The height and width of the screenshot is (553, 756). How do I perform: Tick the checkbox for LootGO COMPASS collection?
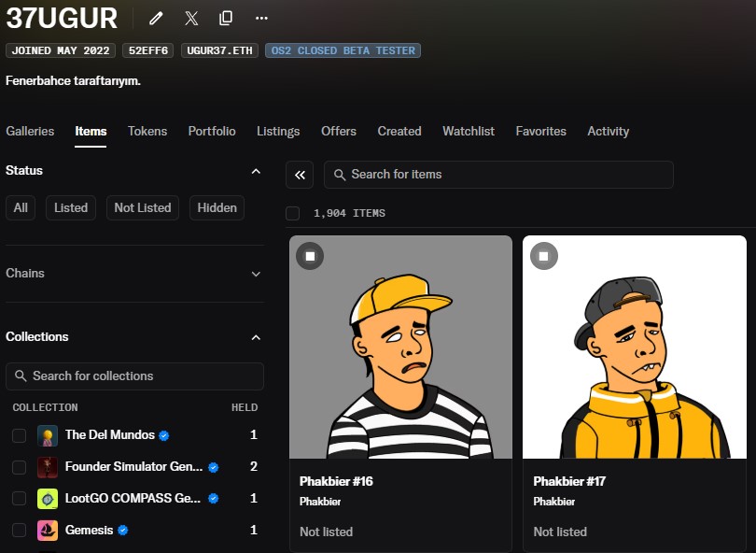click(x=20, y=499)
